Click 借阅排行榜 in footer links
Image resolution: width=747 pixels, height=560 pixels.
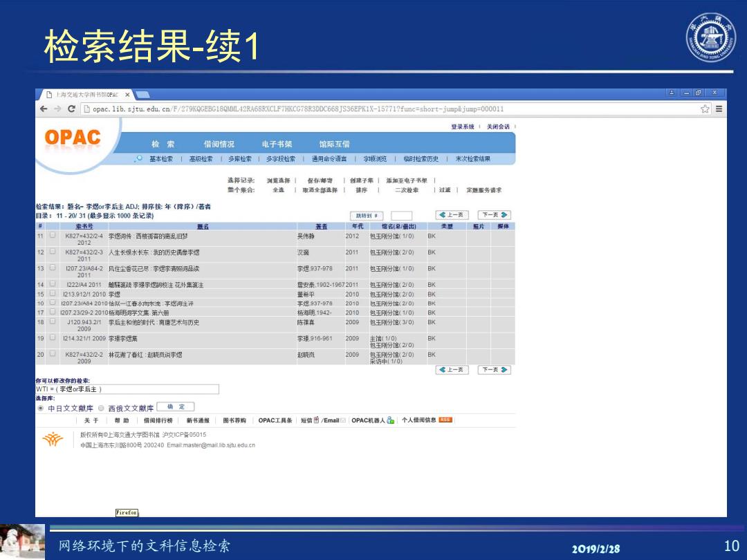pos(158,420)
